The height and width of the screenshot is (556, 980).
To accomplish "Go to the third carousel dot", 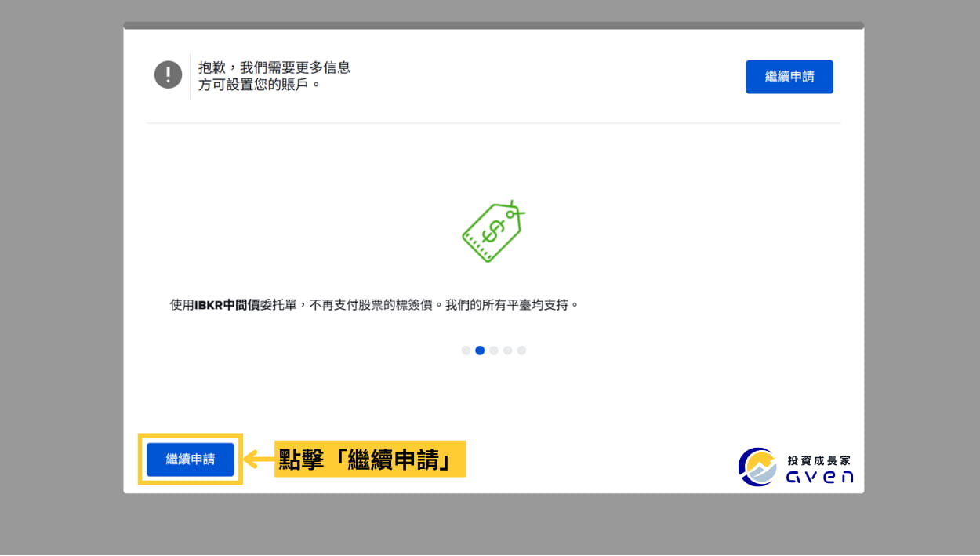I will 494,351.
